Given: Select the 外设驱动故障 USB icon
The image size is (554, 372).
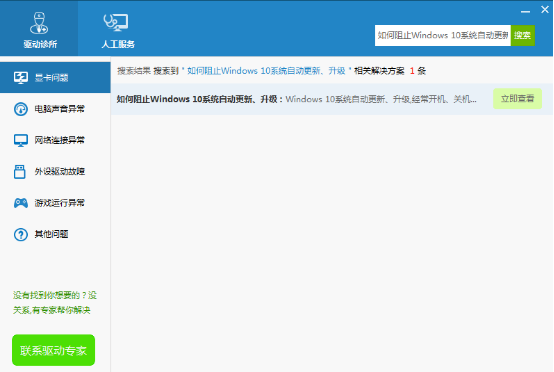Looking at the screenshot, I should tap(20, 172).
